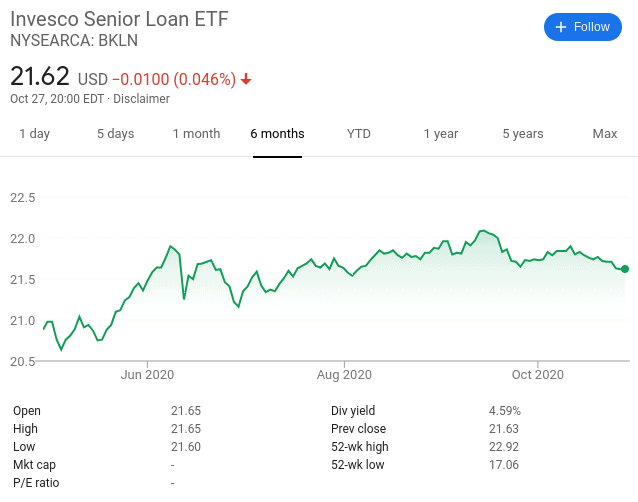Click the 52-wk high value 22.92
Image resolution: width=638 pixels, height=502 pixels.
tap(504, 447)
